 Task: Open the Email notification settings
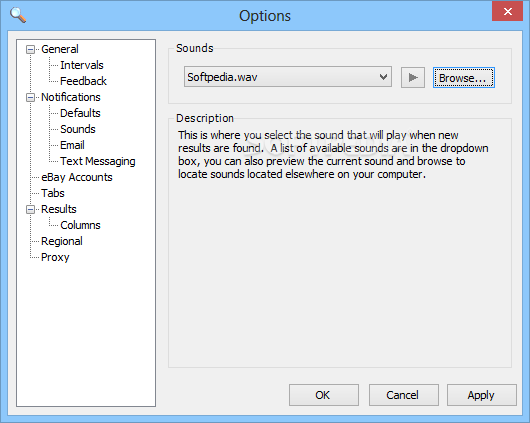pyautogui.click(x=72, y=145)
